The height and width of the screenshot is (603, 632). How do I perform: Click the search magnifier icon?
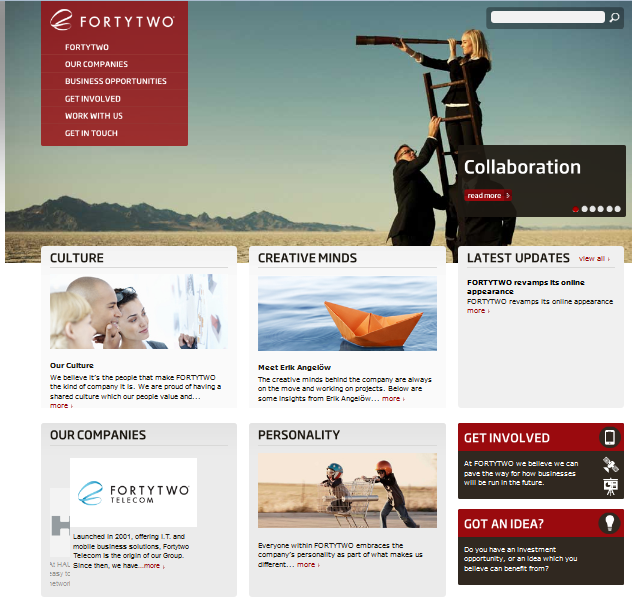coord(614,17)
